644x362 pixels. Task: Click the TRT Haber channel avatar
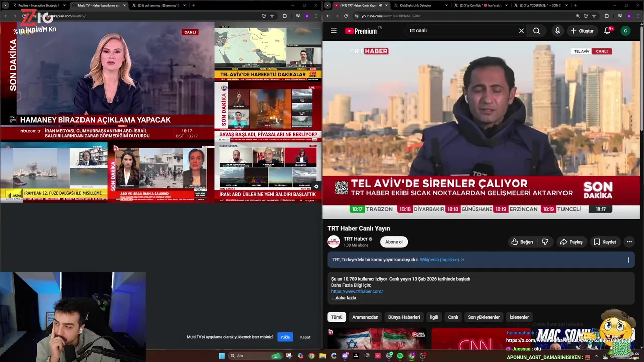(x=334, y=242)
